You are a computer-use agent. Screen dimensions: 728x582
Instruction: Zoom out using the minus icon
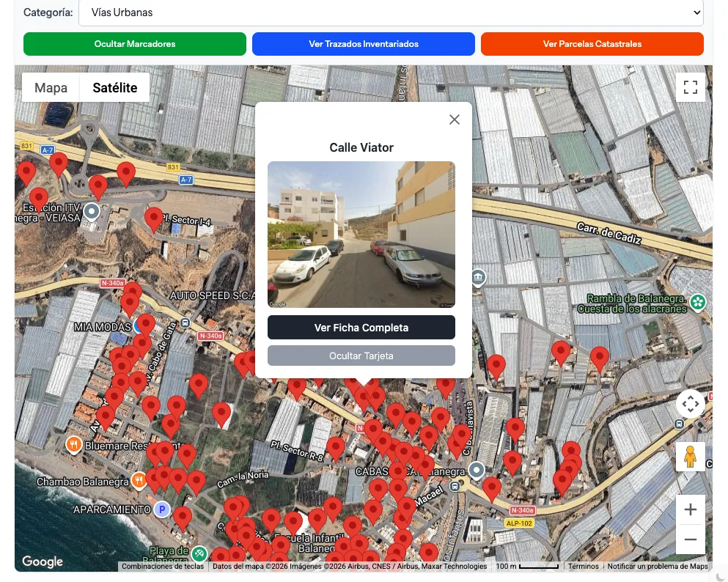[690, 539]
